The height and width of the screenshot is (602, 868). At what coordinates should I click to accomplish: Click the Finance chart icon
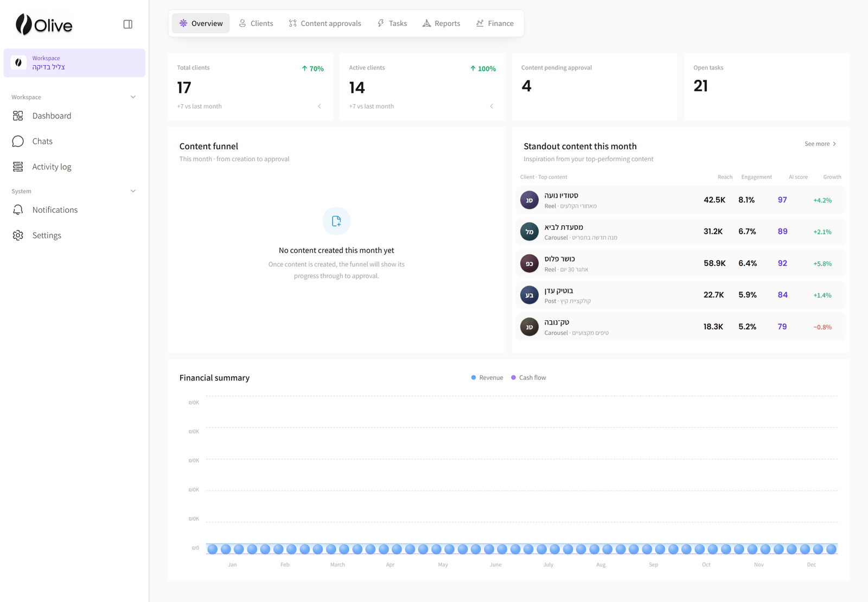480,23
